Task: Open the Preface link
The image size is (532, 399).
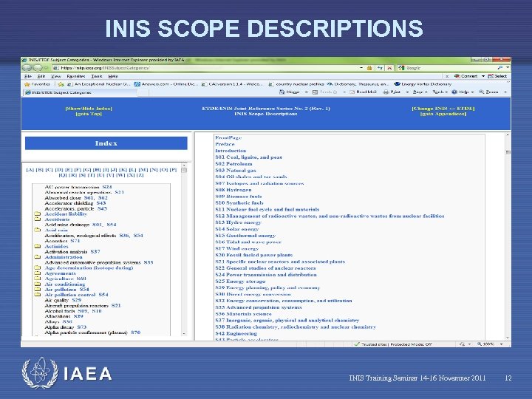Action: click(225, 144)
